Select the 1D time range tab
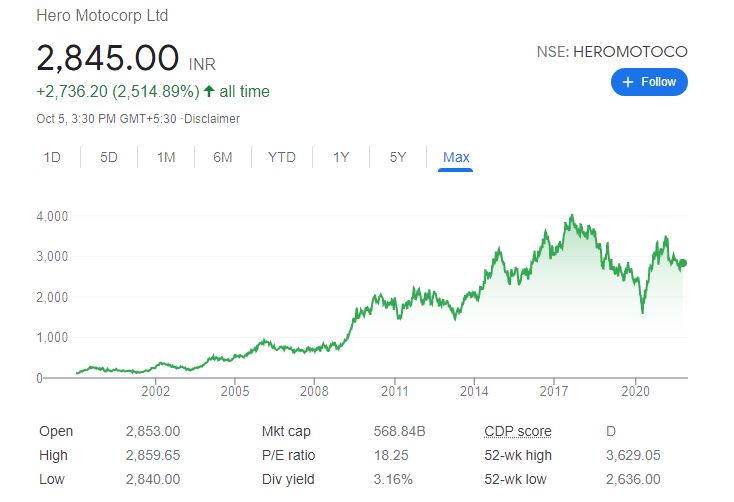This screenshot has width=734, height=502. tap(52, 157)
